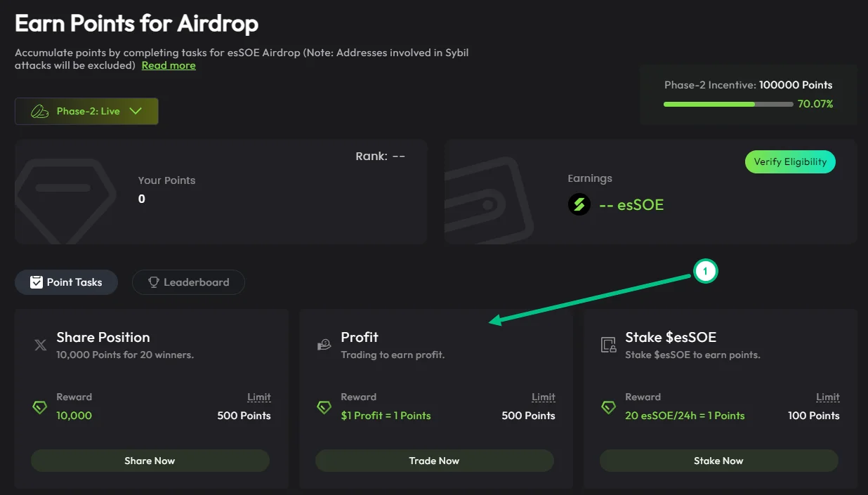Click the '20 esSOE/24h = 1 Points' reward text
The height and width of the screenshot is (495, 868).
coord(685,416)
